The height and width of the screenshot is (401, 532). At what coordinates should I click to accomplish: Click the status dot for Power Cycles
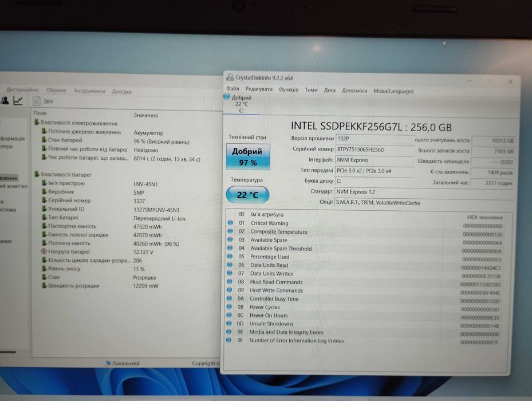pyautogui.click(x=230, y=306)
